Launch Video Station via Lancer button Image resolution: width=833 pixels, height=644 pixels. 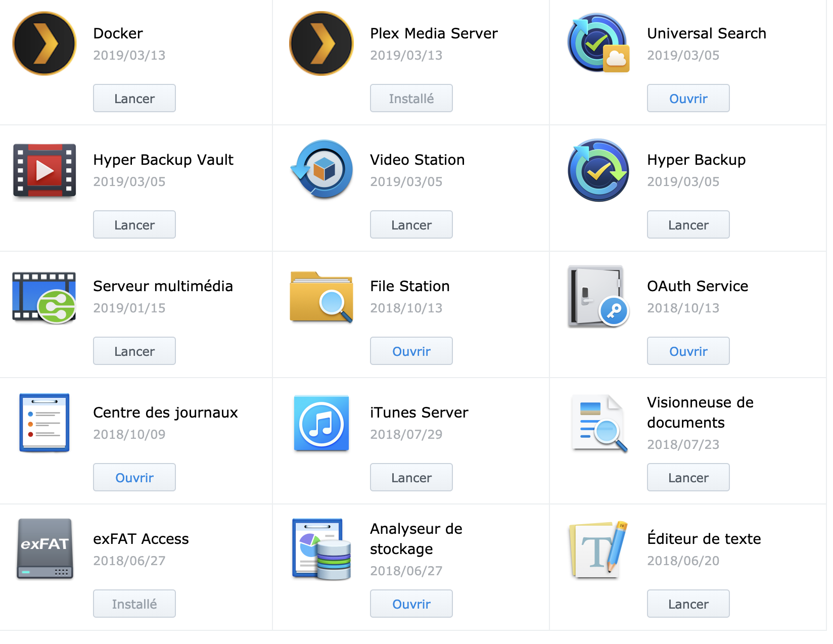[x=411, y=224]
